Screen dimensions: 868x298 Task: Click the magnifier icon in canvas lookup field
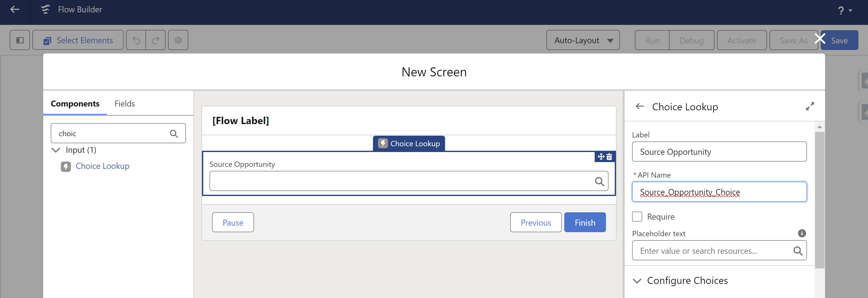point(599,181)
